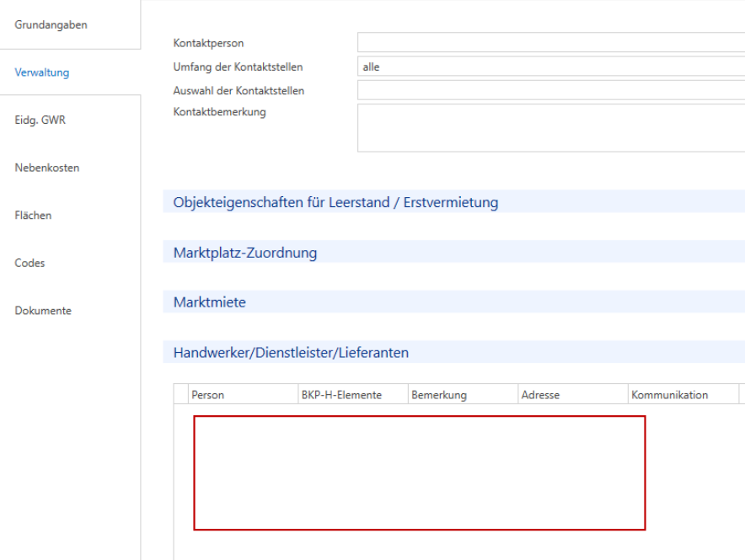Sort table by the Person column header
This screenshot has width=745, height=560.
244,394
